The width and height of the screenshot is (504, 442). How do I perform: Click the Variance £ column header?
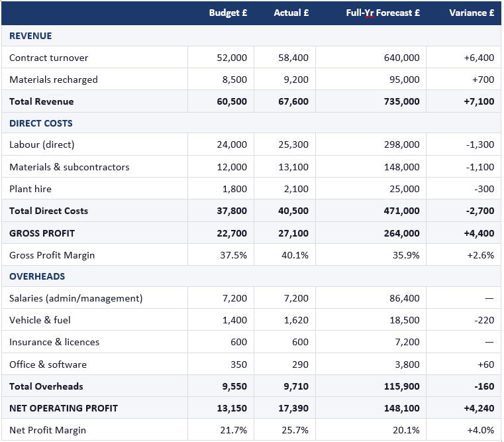472,13
